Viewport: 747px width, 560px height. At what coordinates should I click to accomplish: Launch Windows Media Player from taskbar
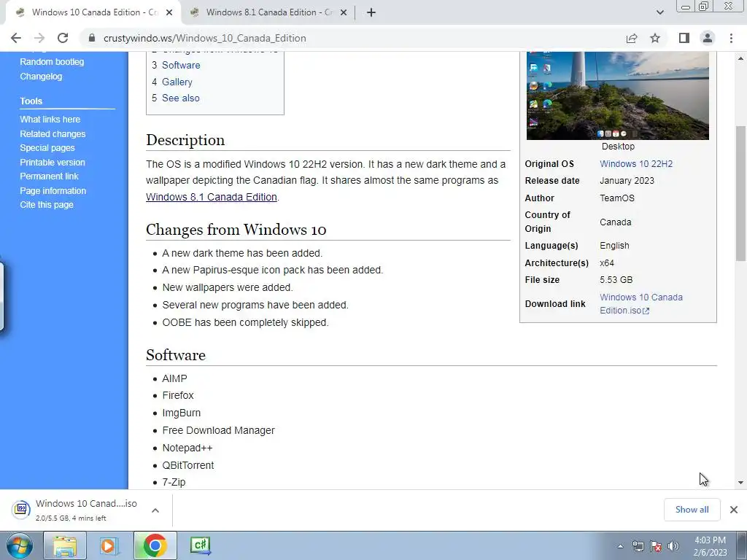pos(109,545)
